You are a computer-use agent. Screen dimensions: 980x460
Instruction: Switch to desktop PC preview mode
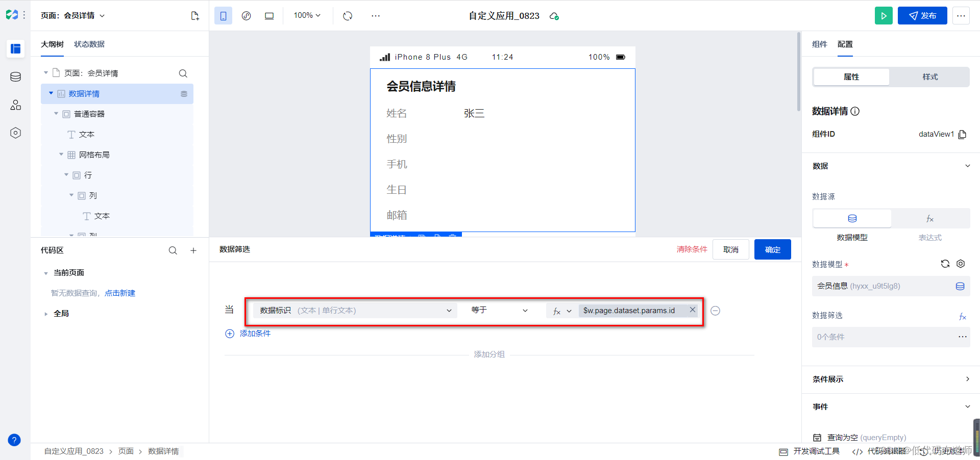(269, 16)
